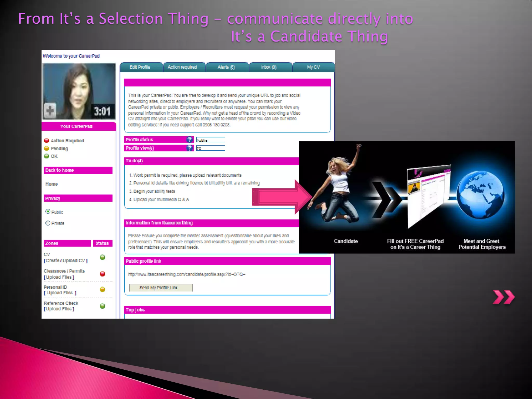Click the Profile view(s) help icon
The height and width of the screenshot is (399, 532).
(190, 148)
